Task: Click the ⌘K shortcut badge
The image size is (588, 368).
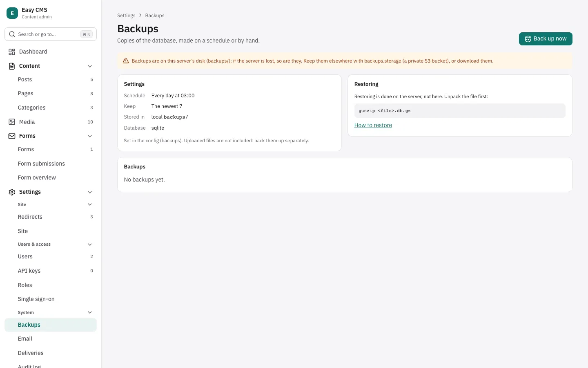Action: (x=86, y=34)
